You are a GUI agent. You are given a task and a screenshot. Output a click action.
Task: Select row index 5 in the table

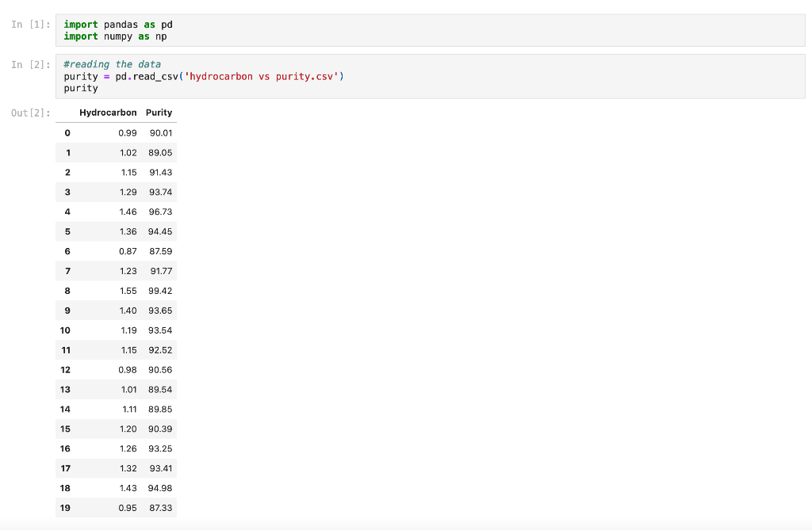pyautogui.click(x=67, y=231)
